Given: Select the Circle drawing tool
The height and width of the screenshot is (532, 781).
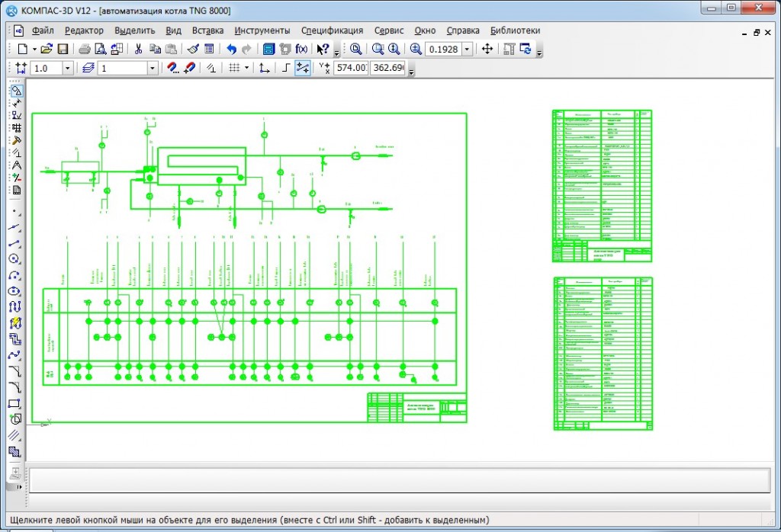Looking at the screenshot, I should (x=15, y=259).
